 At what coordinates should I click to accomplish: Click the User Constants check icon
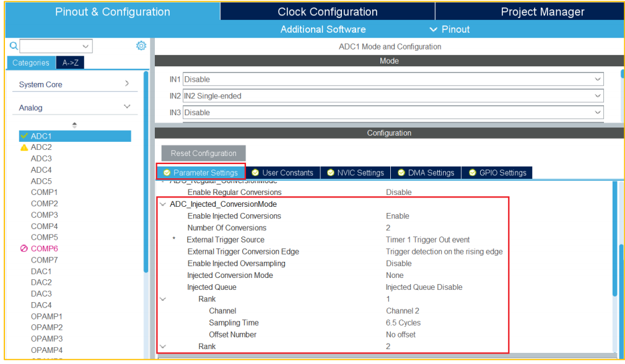pyautogui.click(x=255, y=173)
